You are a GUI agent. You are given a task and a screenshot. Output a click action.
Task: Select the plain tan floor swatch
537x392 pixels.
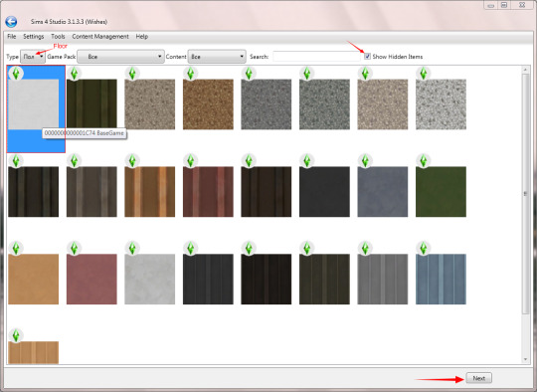click(x=33, y=279)
